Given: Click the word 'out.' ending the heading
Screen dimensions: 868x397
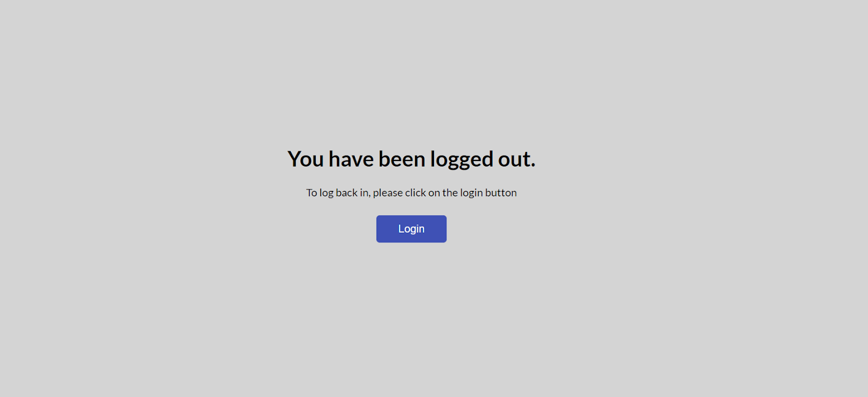Looking at the screenshot, I should pos(516,159).
